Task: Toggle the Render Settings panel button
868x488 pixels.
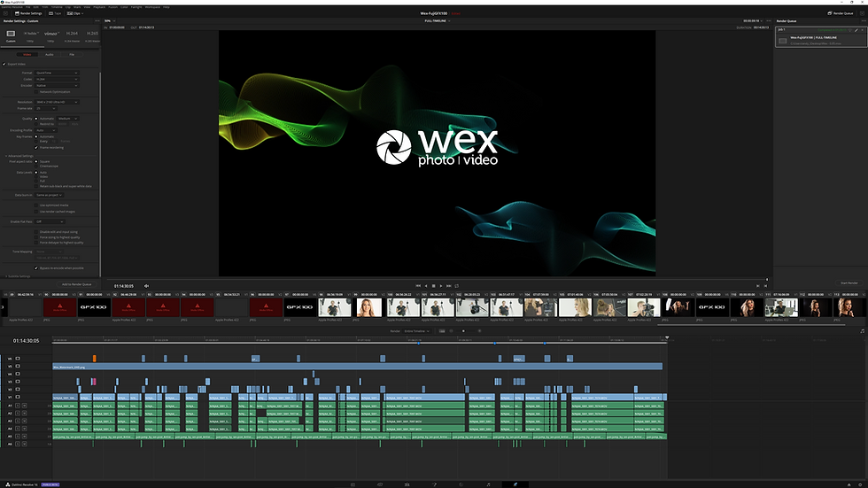Action: coord(28,13)
